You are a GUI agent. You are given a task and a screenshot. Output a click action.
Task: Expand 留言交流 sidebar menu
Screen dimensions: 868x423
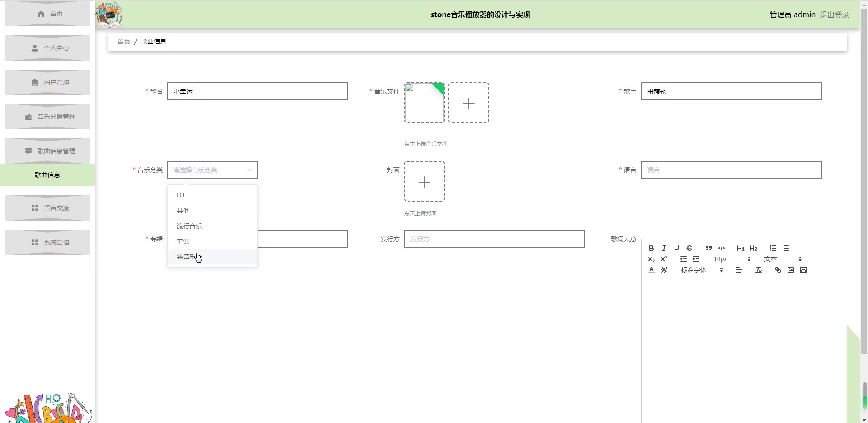click(x=47, y=208)
